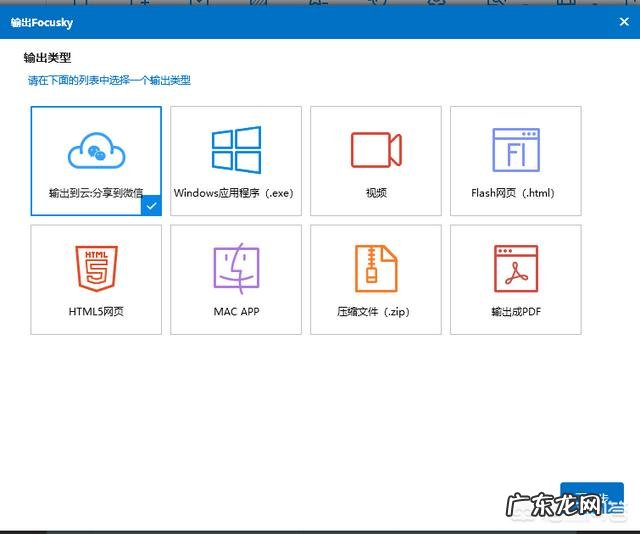The image size is (640, 534).
Task: Click the '请在下面的列表中选择一个输出类型' instruction text
Action: tap(109, 80)
